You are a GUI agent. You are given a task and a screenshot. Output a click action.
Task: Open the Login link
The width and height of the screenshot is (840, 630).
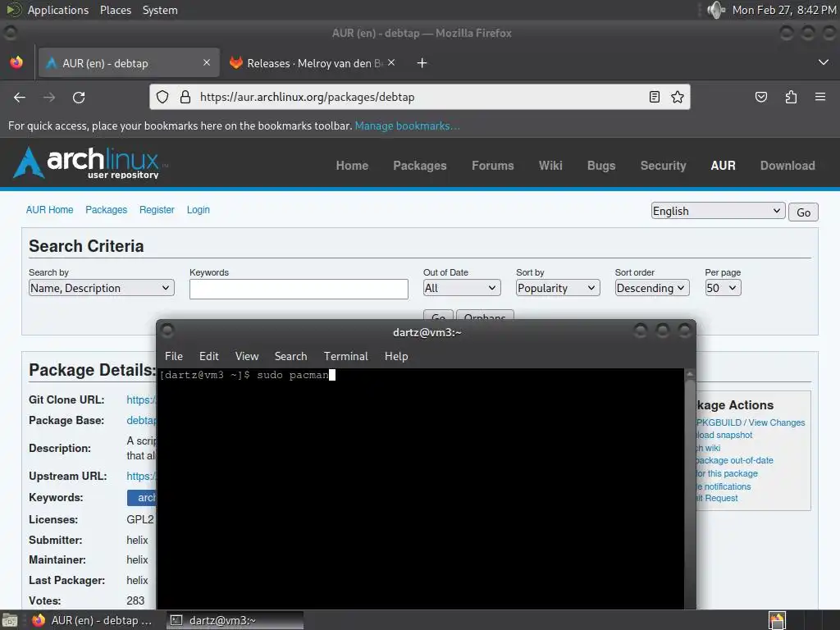pos(199,210)
